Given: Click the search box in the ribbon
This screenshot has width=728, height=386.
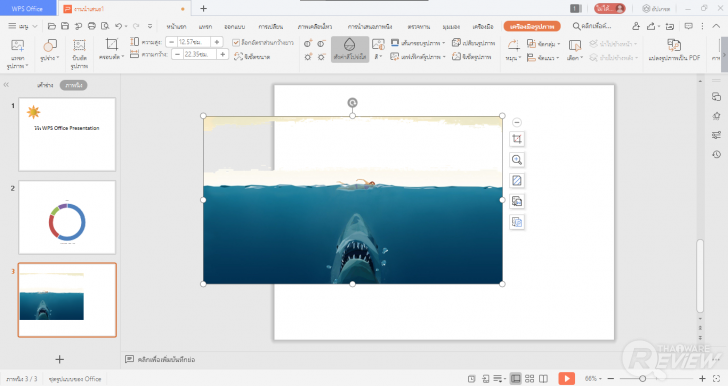Looking at the screenshot, I should coord(592,26).
